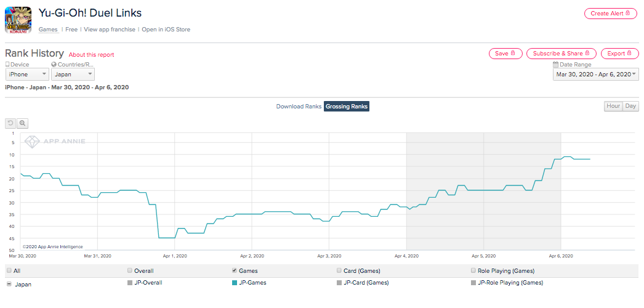The height and width of the screenshot is (308, 644).
Task: Uncheck the Games checkbox
Action: [x=234, y=270]
